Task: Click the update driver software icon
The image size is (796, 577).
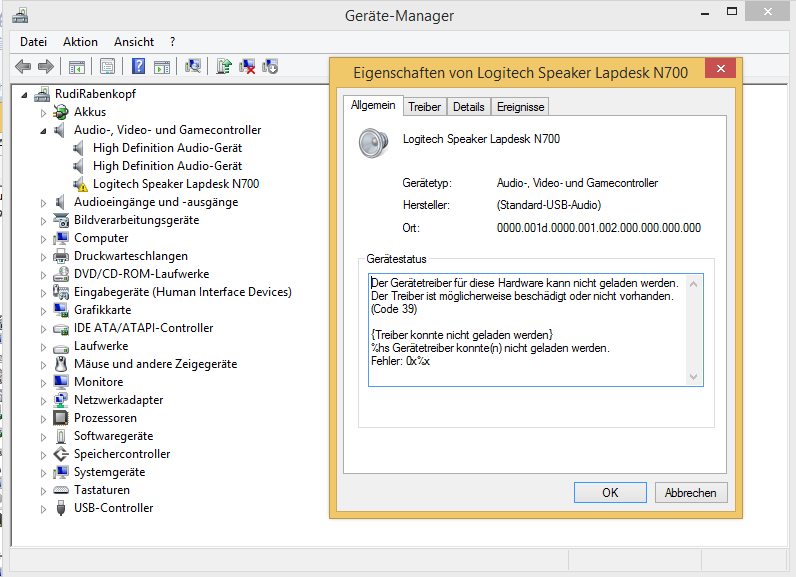Action: click(x=224, y=66)
